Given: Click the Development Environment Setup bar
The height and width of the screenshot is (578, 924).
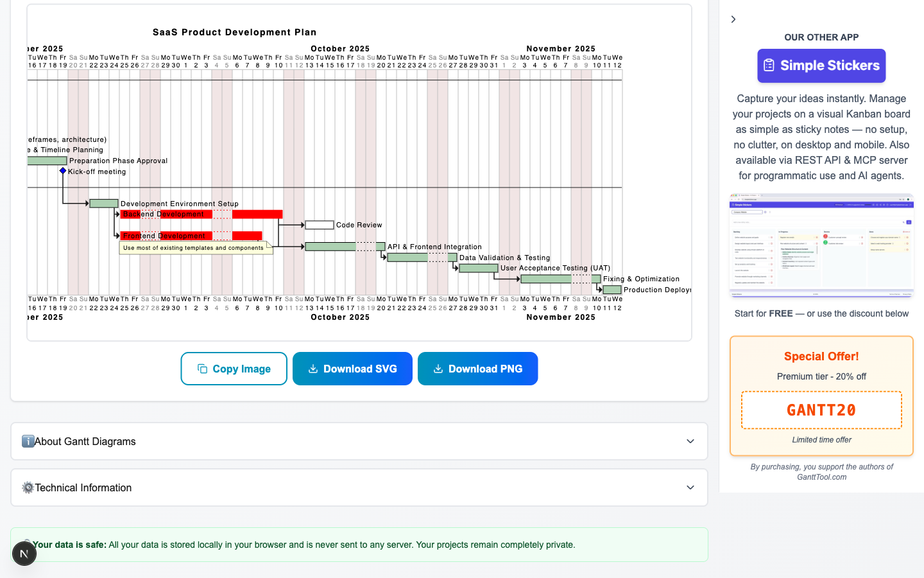Looking at the screenshot, I should pos(104,204).
